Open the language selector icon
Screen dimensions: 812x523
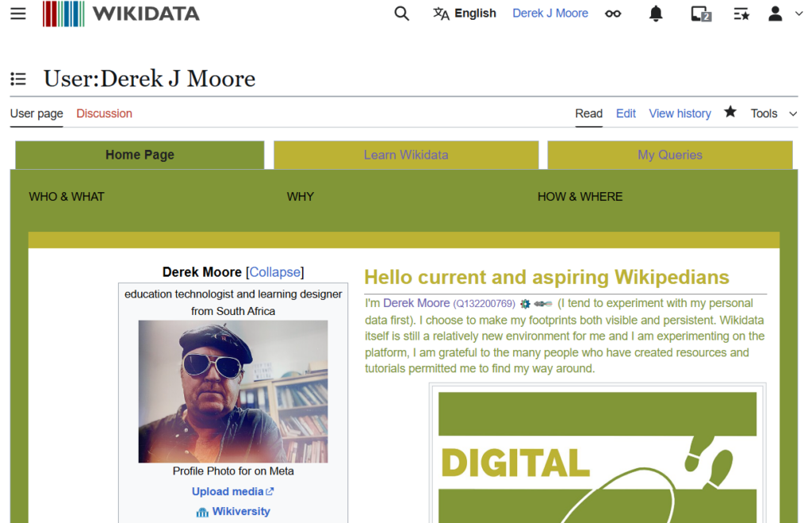tap(441, 13)
